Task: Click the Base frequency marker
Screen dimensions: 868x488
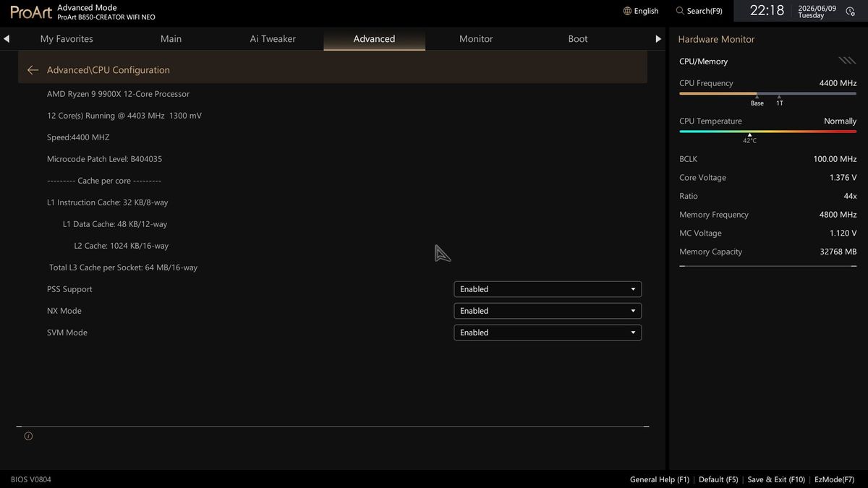Action: pyautogui.click(x=757, y=100)
